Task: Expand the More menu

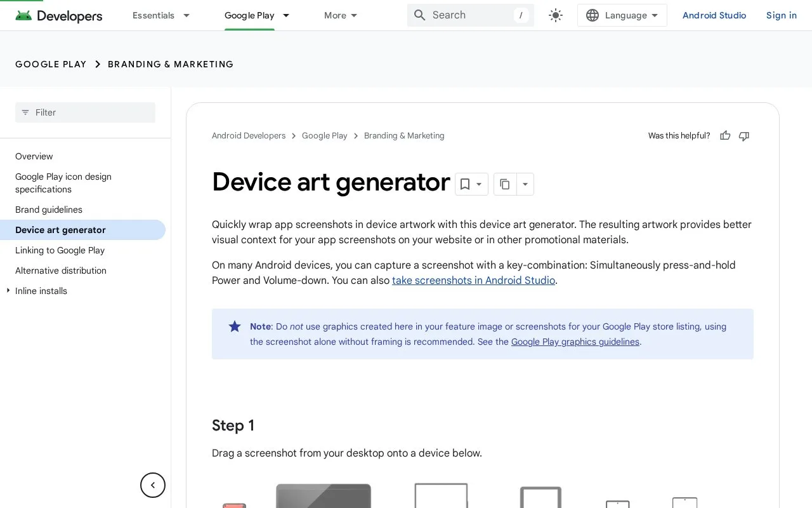Action: click(341, 15)
